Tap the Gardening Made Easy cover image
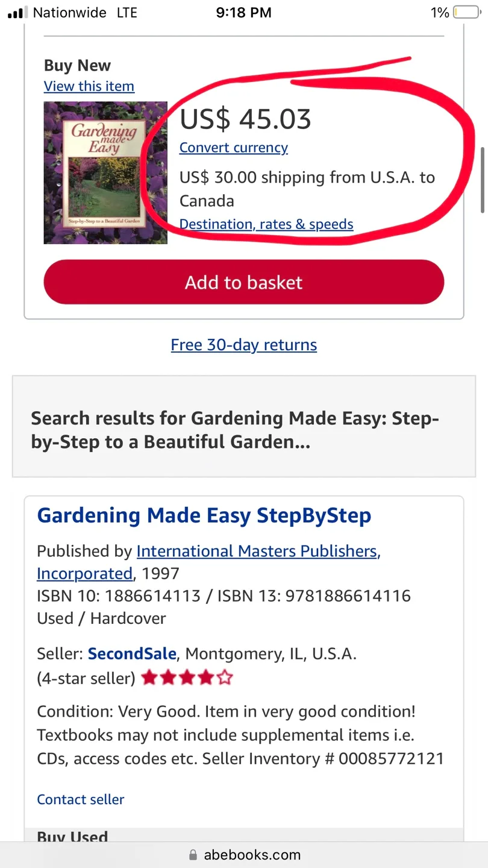Image resolution: width=488 pixels, height=868 pixels. 105,172
